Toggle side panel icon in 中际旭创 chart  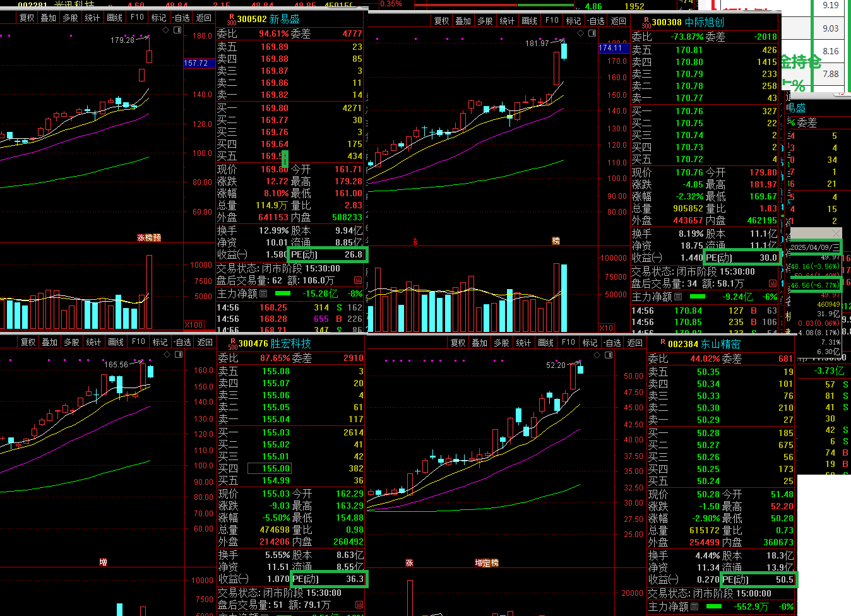click(592, 32)
